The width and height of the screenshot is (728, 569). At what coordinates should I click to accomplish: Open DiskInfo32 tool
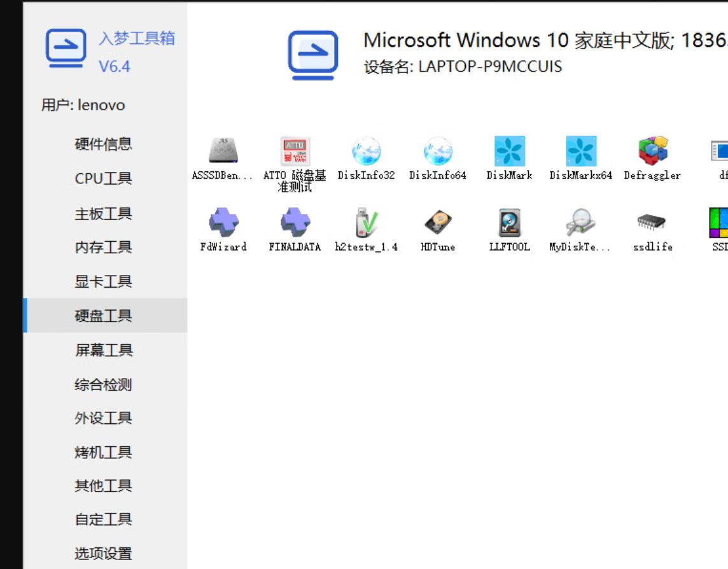[x=367, y=151]
